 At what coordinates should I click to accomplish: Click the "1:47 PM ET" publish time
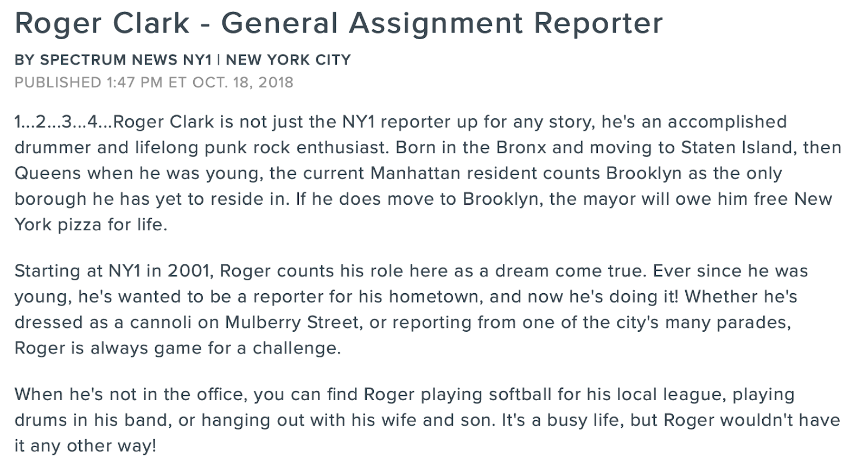pos(146,83)
